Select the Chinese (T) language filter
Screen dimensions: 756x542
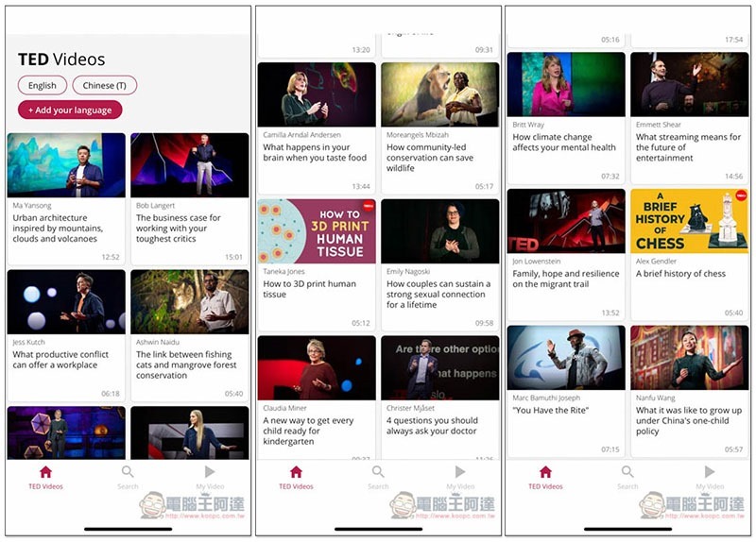104,86
